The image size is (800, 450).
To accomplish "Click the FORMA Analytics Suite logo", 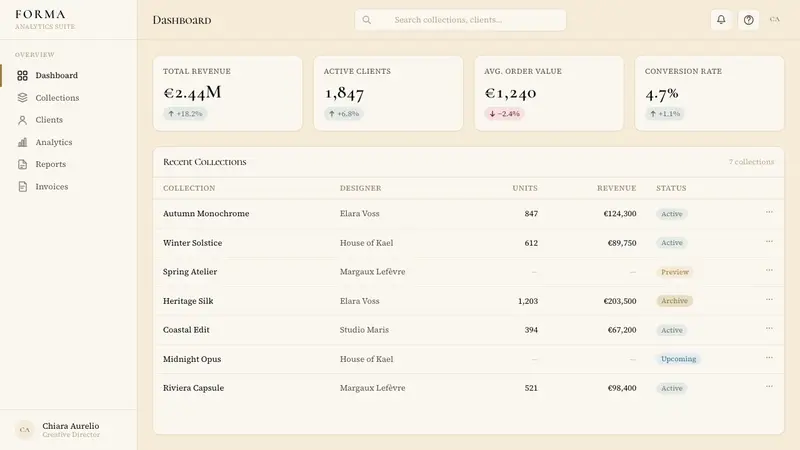I will (x=45, y=19).
